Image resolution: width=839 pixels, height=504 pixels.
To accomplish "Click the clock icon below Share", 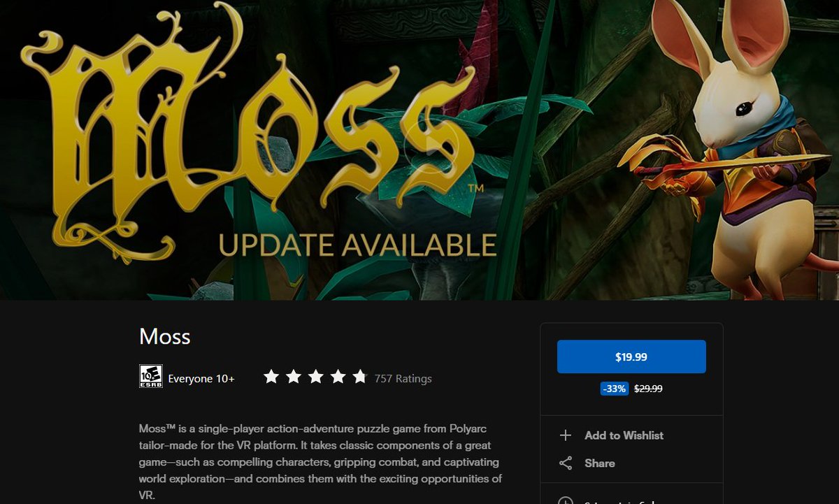I will 566,501.
